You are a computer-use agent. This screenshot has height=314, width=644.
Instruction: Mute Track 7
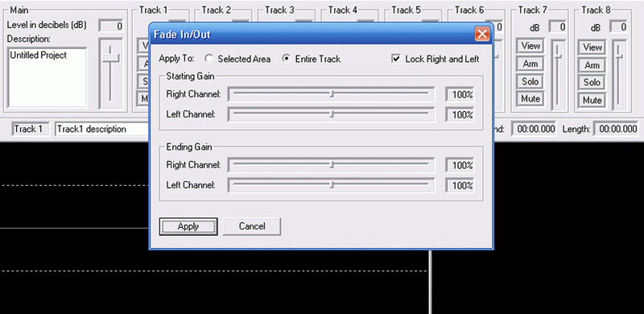pyautogui.click(x=530, y=99)
